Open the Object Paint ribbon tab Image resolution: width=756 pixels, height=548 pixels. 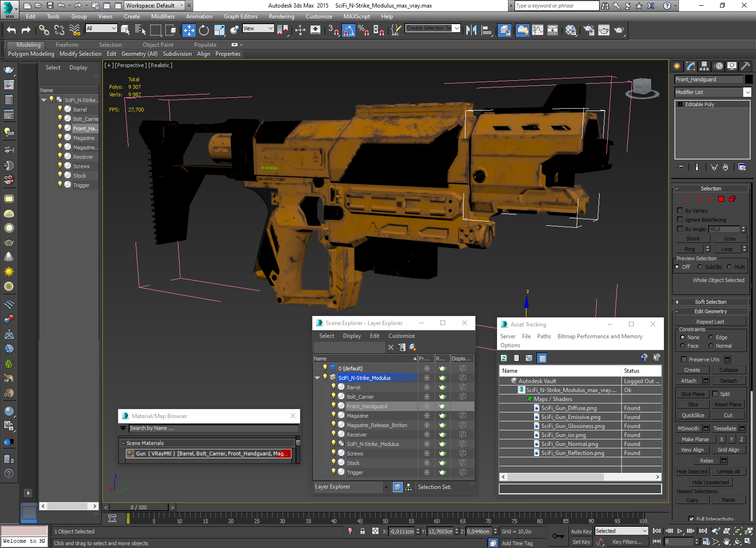click(158, 45)
